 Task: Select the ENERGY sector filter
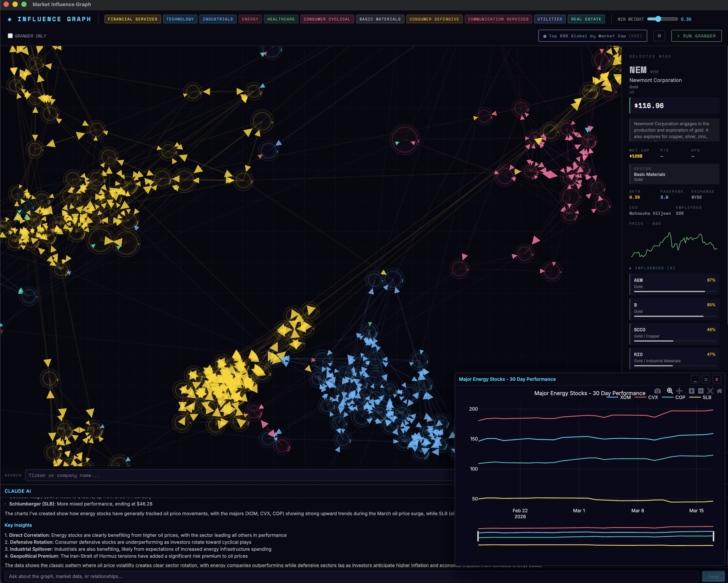[x=250, y=19]
